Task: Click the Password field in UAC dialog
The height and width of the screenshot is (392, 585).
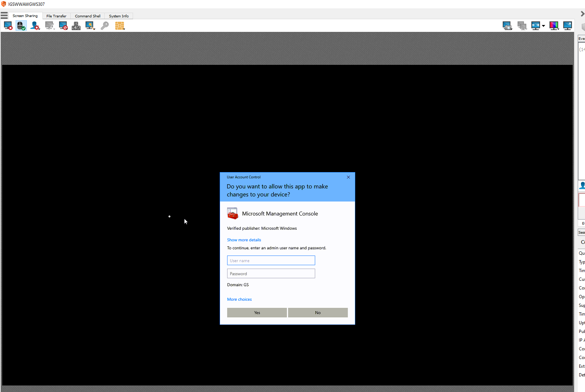Action: [271, 274]
